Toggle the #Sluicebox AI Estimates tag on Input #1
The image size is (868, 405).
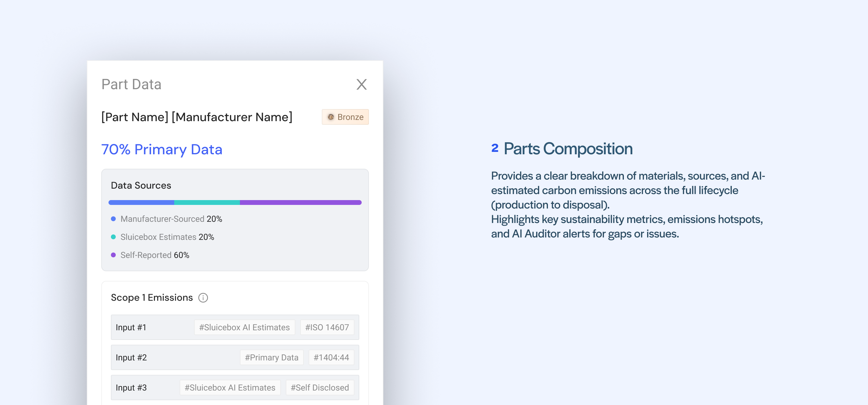[x=244, y=327]
